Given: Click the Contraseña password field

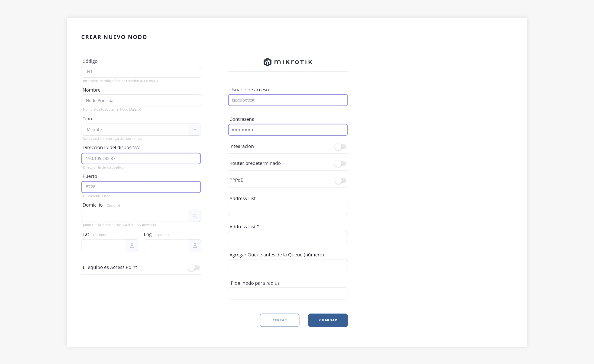Looking at the screenshot, I should 287,130.
